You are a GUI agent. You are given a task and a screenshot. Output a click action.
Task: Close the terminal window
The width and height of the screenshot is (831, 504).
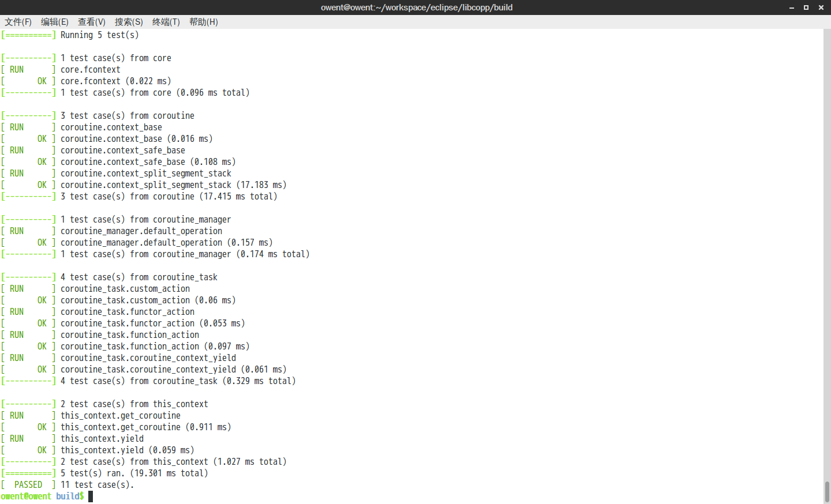(821, 7)
